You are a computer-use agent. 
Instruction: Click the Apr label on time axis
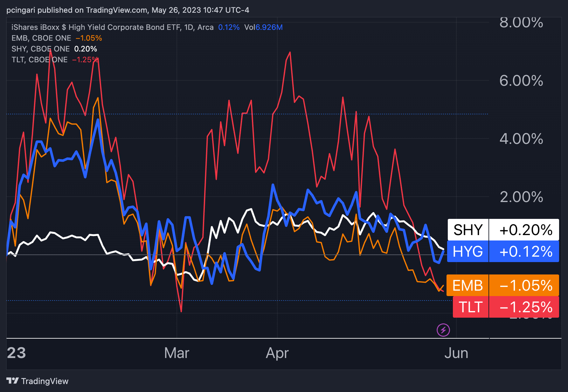click(277, 353)
